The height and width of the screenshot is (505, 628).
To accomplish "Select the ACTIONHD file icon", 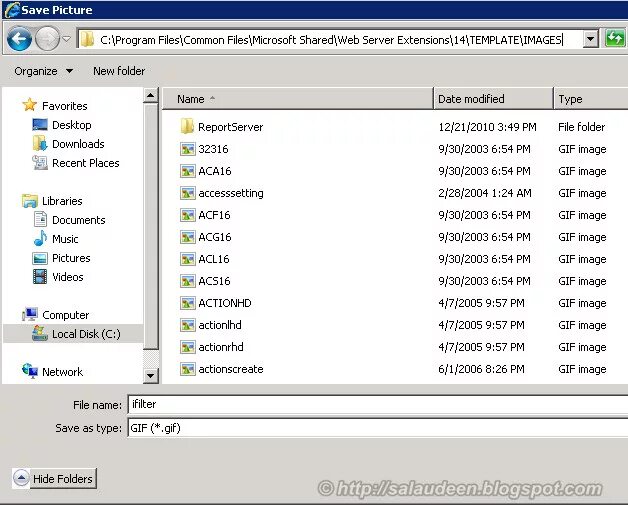I will pyautogui.click(x=187, y=304).
